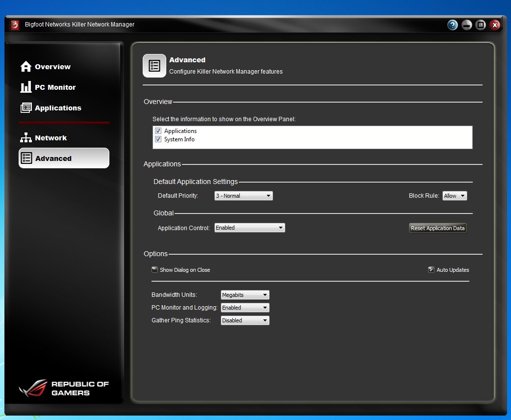Open the Default Priority dropdown

[x=243, y=196]
